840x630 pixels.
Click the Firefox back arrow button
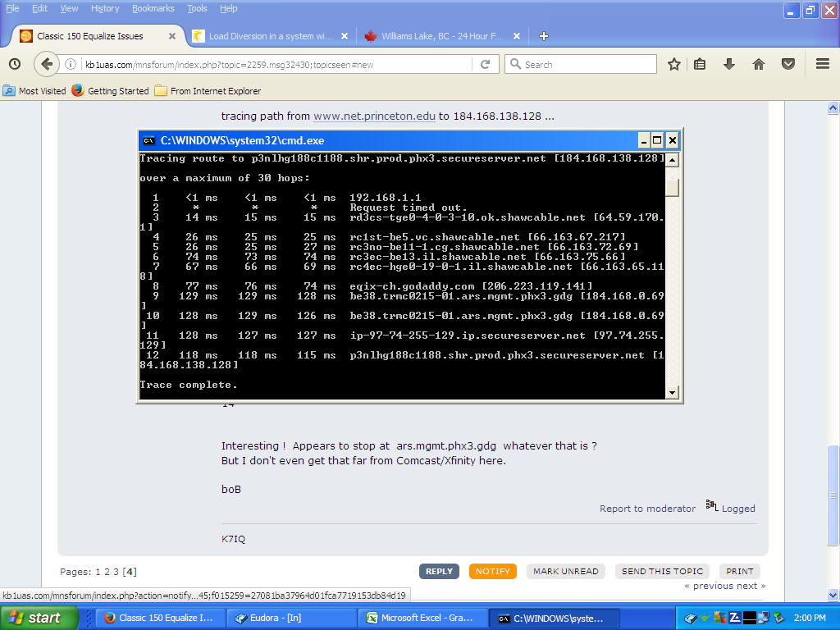pyautogui.click(x=47, y=64)
